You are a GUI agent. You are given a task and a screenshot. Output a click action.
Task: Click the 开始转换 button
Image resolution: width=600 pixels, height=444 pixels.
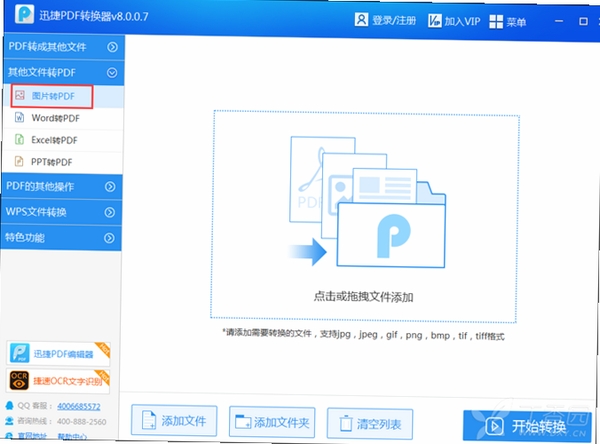[527, 426]
